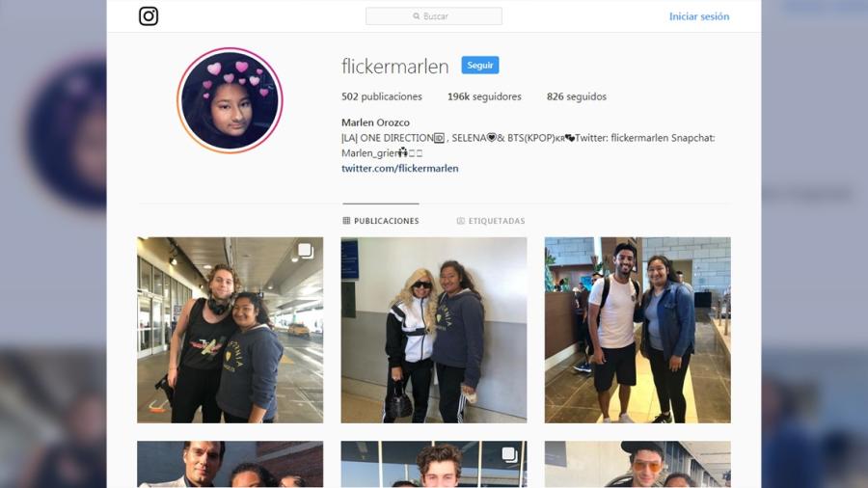Click the tag icon beside ETIQUETADAS
Viewport: 868px width, 488px height.
[x=461, y=221]
